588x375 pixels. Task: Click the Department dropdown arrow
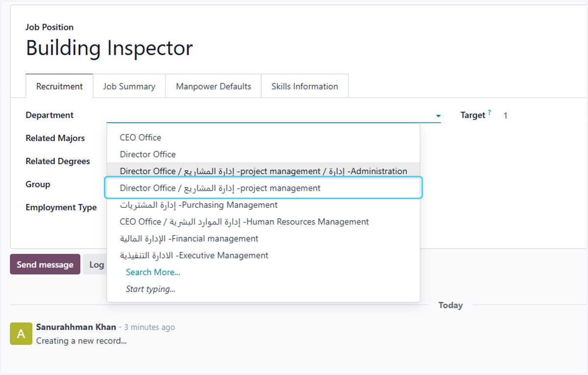click(x=438, y=116)
